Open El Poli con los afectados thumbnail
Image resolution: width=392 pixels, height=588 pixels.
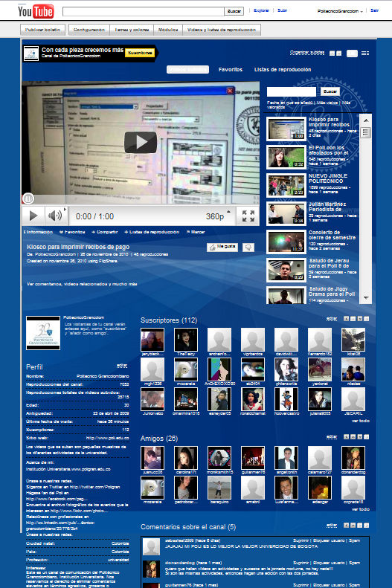click(286, 157)
